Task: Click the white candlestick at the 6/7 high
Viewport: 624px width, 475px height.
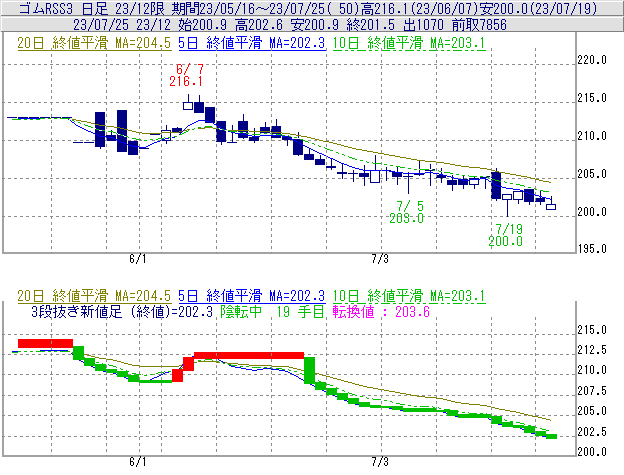Action: [x=188, y=105]
